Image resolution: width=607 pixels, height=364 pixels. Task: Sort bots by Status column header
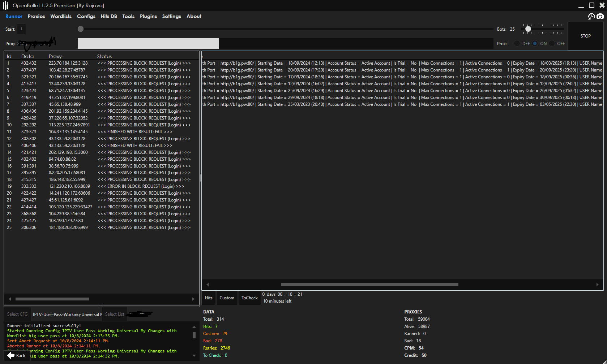pos(104,56)
